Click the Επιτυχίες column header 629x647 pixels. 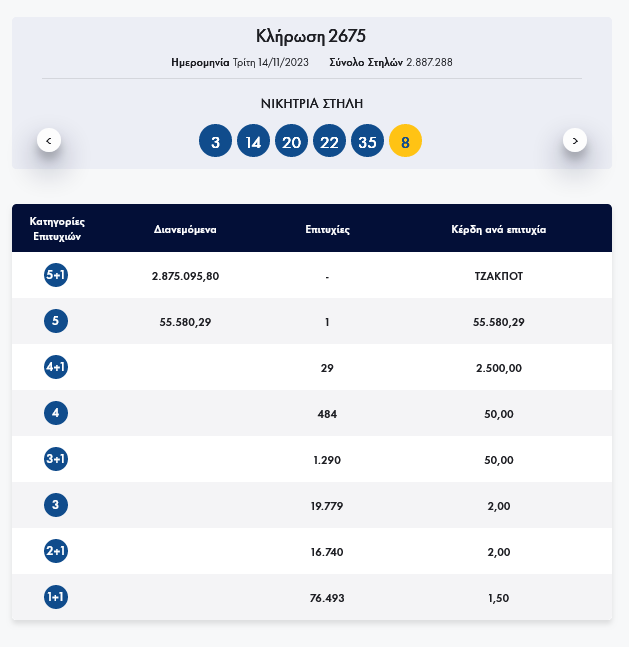tap(327, 229)
